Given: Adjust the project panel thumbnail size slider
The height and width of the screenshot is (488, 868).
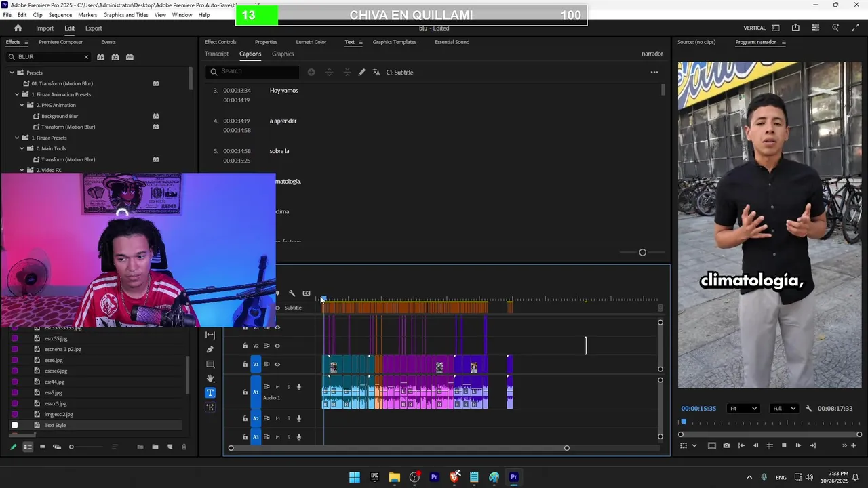Looking at the screenshot, I should tap(86, 447).
